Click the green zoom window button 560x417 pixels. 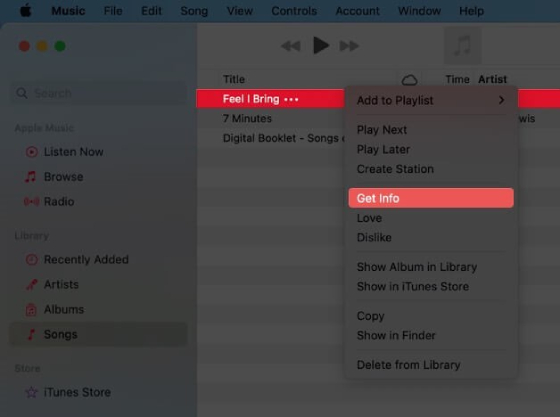point(60,46)
